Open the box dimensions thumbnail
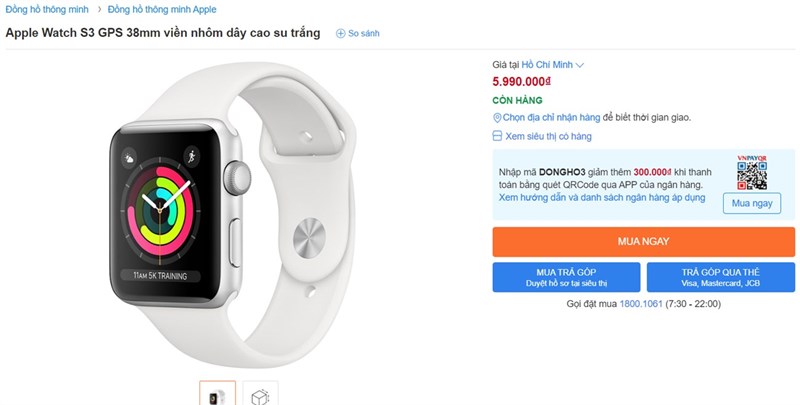The height and width of the screenshot is (405, 800). [x=260, y=395]
